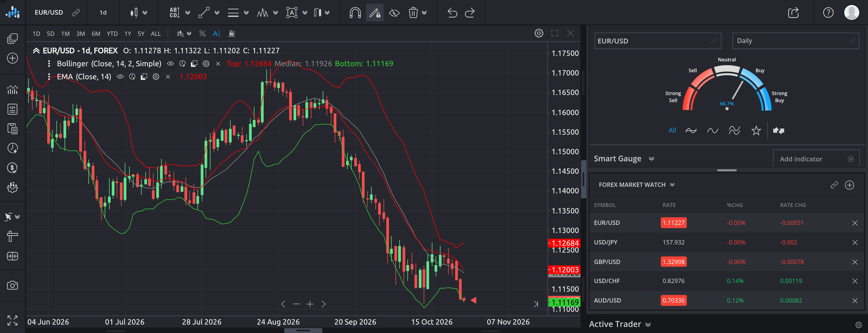Redo the chart action
This screenshot has height=333, width=868.
coord(470,13)
